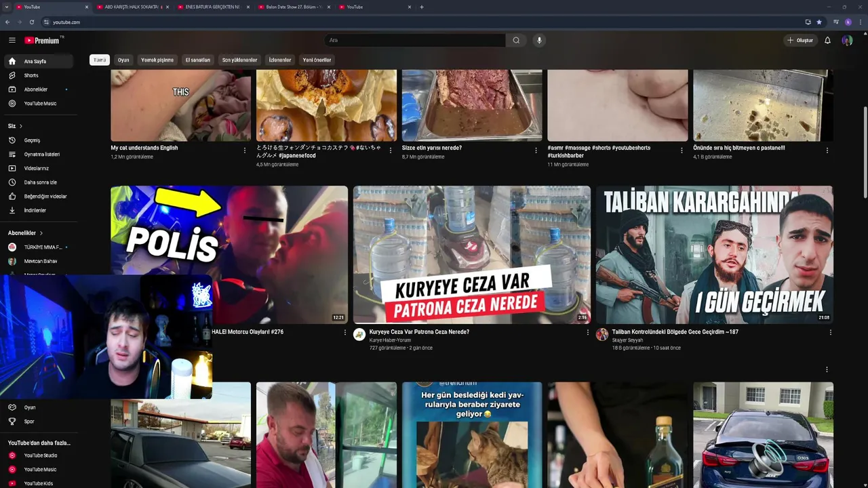Open My cat understands English short
The width and height of the screenshot is (868, 488).
[x=181, y=105]
